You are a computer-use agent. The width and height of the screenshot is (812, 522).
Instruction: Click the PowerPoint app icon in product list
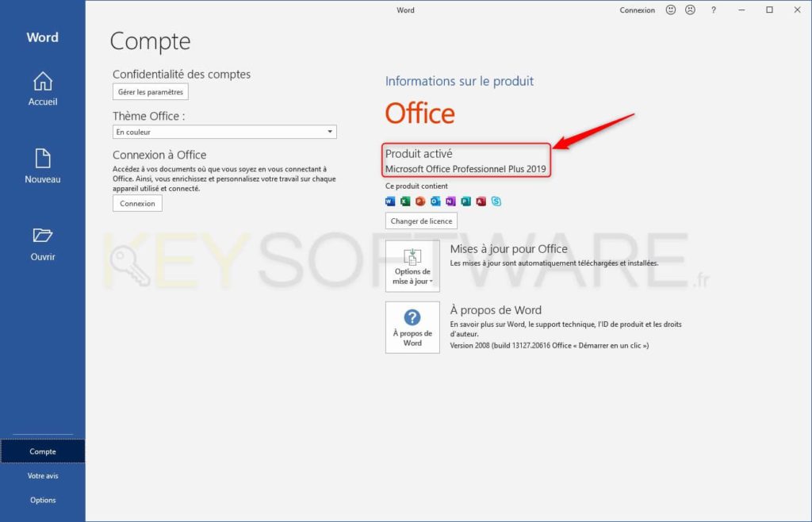click(x=420, y=202)
